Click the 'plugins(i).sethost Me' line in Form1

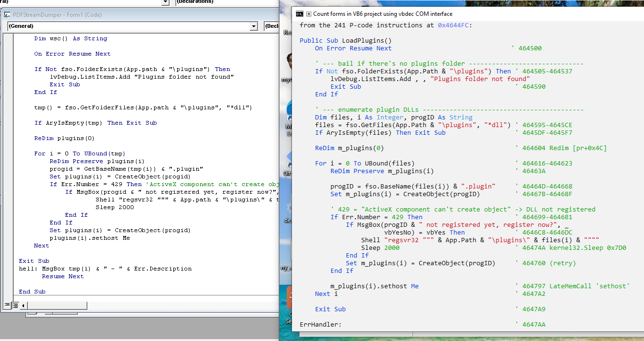point(90,238)
